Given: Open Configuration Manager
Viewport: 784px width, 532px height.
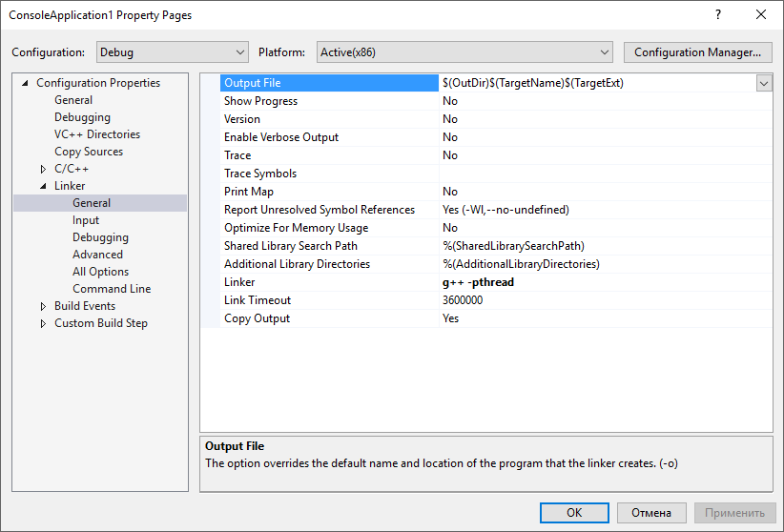Looking at the screenshot, I should tap(697, 52).
